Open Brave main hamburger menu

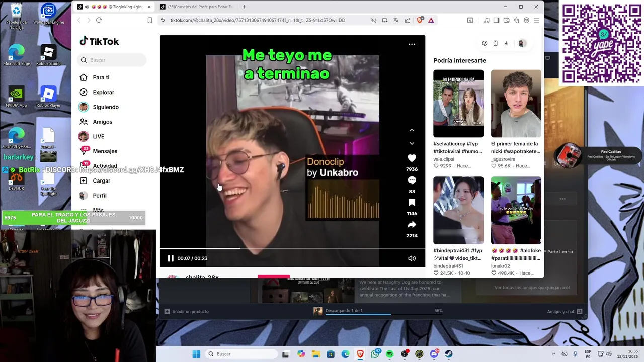click(537, 20)
